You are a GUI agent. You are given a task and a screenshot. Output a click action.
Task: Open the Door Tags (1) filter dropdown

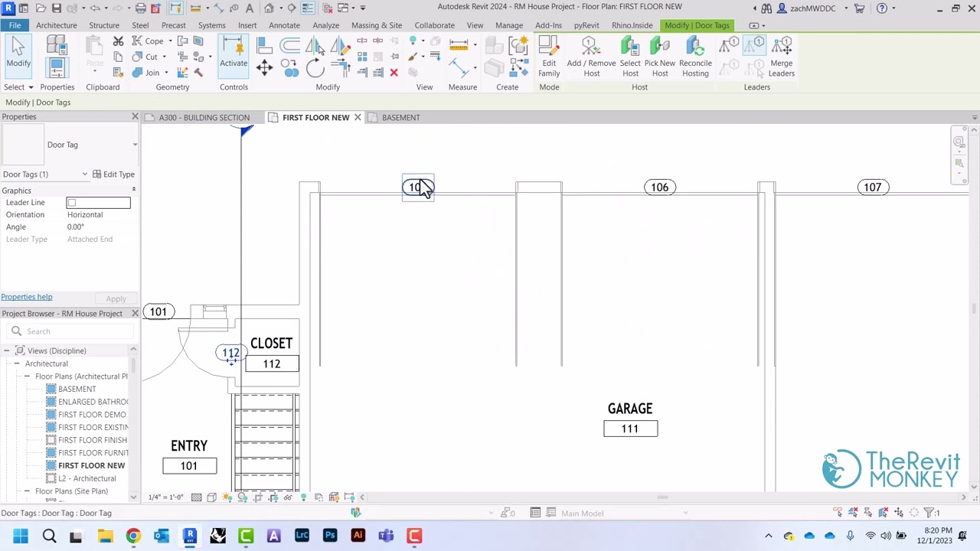pos(84,174)
